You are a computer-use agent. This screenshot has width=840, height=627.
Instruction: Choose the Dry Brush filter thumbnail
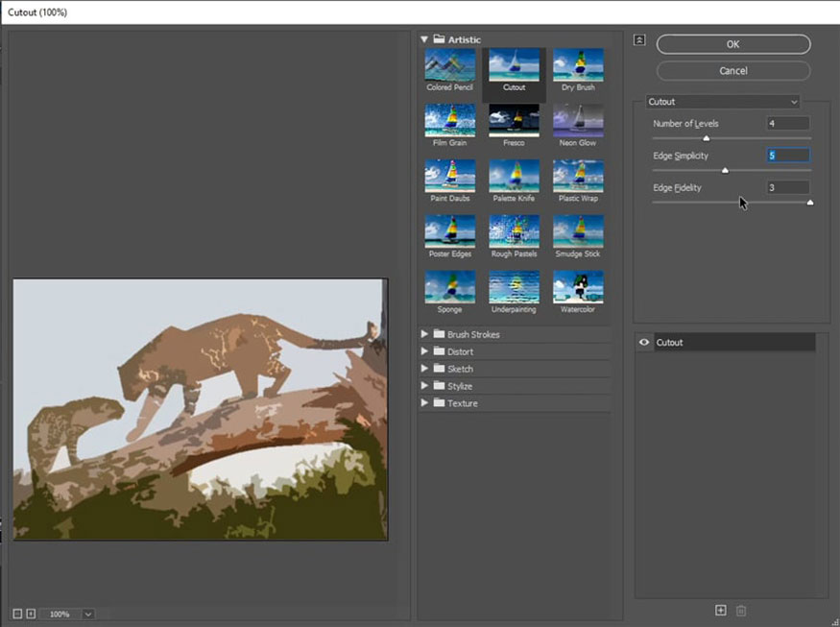[578, 65]
